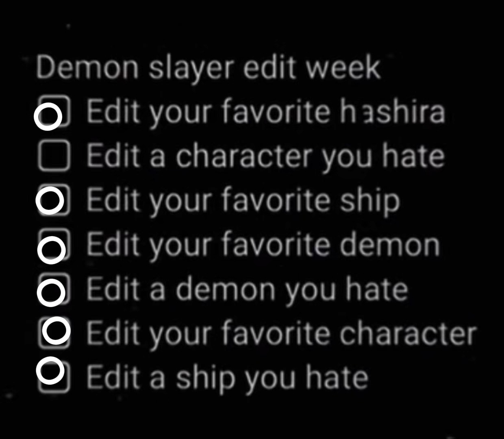504x439 pixels.
Task: Toggle the Edit your favorite demon checkbox
Action: coord(54,243)
